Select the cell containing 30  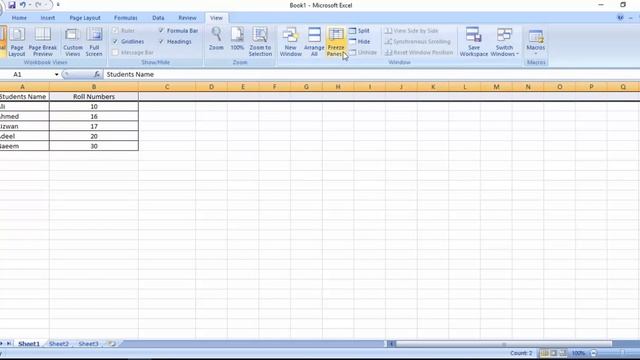pyautogui.click(x=94, y=146)
